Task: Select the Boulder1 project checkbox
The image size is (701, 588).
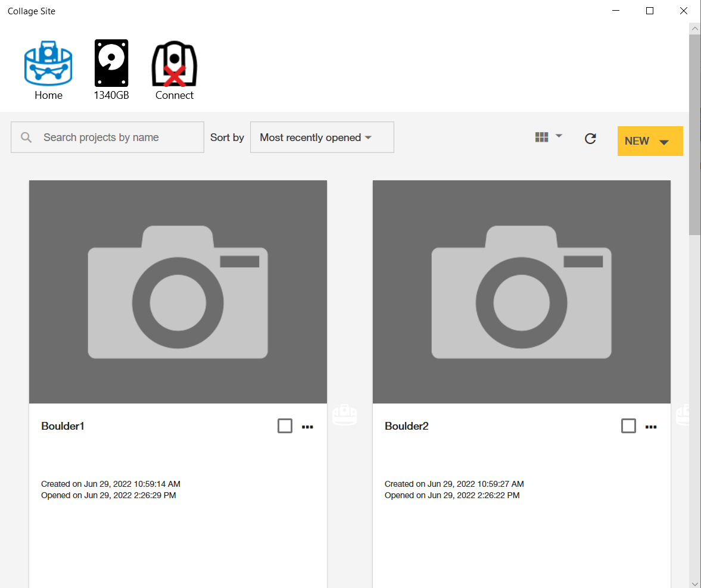Action: tap(285, 426)
